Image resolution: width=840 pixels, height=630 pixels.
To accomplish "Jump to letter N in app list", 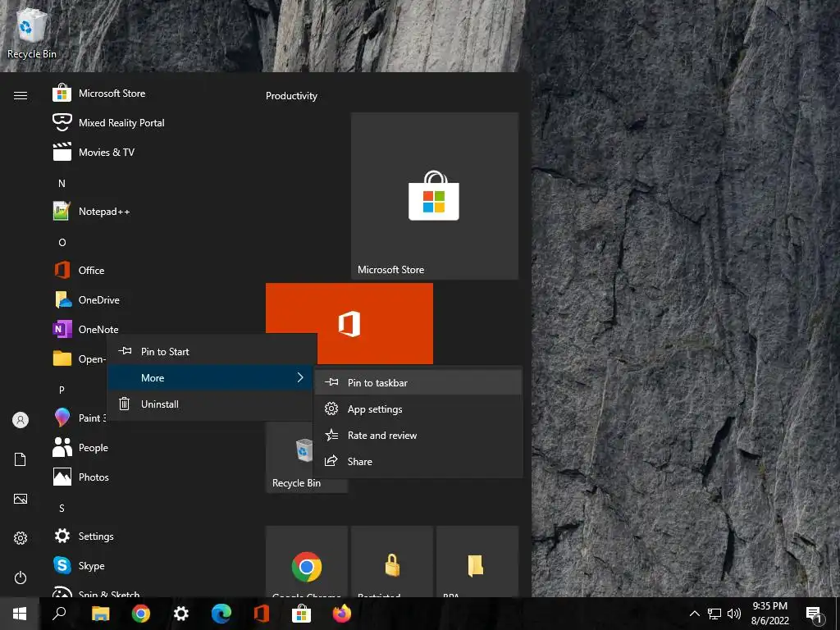I will click(62, 183).
